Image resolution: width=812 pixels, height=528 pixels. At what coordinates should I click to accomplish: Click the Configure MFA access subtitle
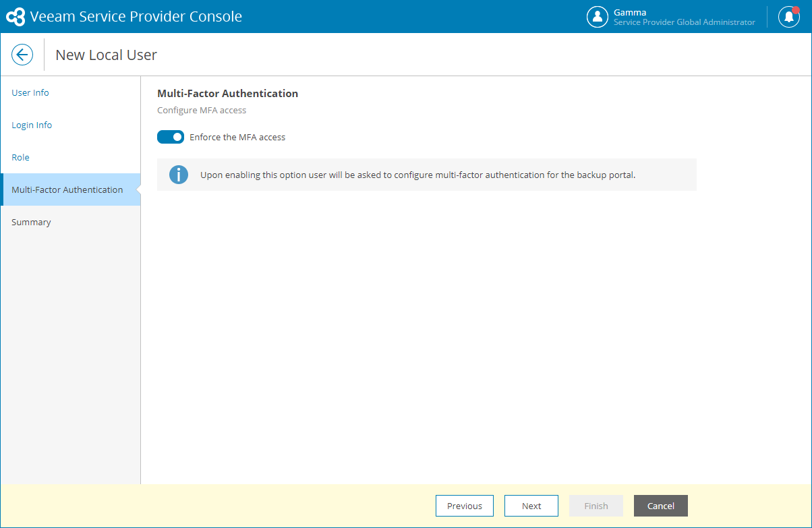tap(202, 110)
